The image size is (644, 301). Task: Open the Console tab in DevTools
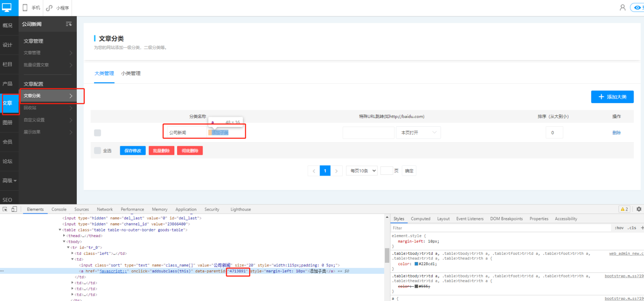click(59, 209)
